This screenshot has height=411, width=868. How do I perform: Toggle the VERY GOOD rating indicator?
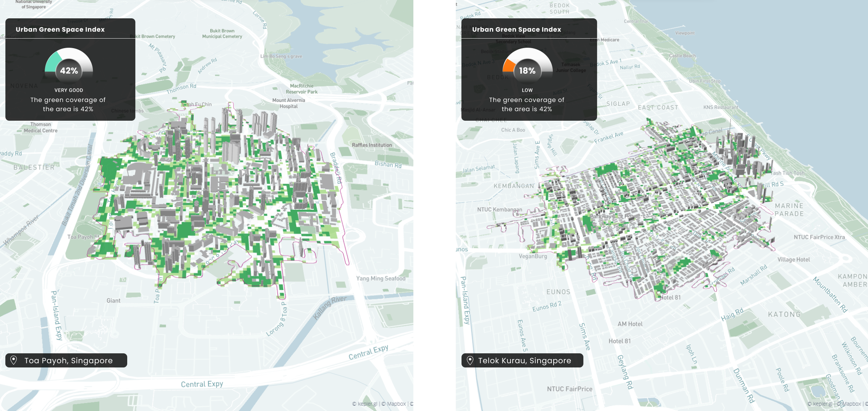coord(68,90)
